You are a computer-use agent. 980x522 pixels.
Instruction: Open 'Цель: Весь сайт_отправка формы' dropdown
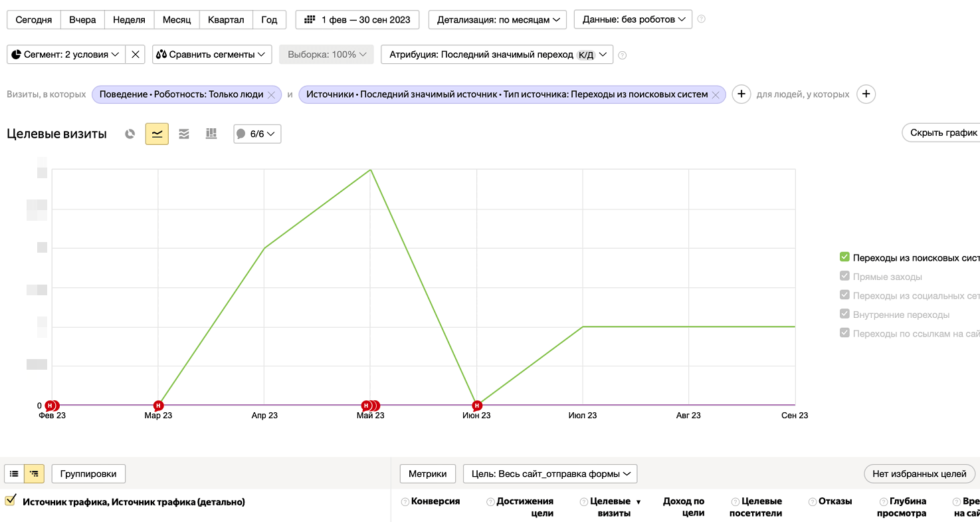pos(549,473)
